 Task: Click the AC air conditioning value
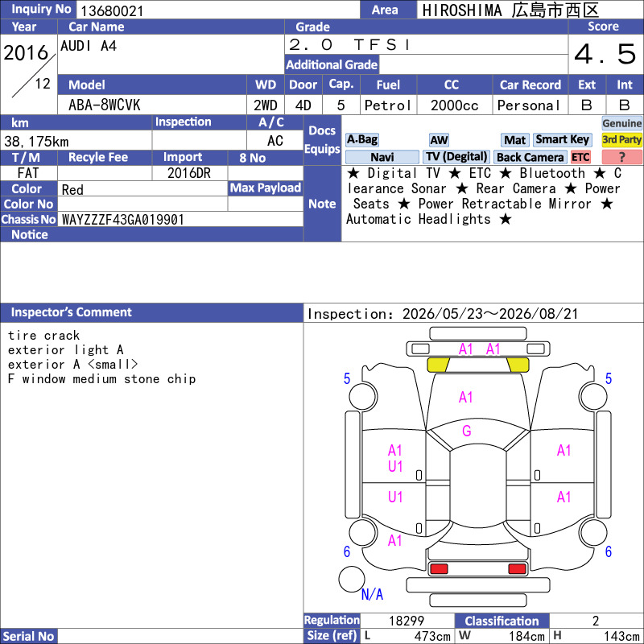[275, 141]
